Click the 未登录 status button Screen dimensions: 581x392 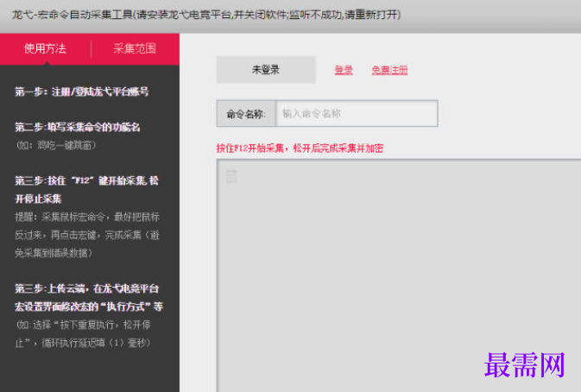click(266, 69)
